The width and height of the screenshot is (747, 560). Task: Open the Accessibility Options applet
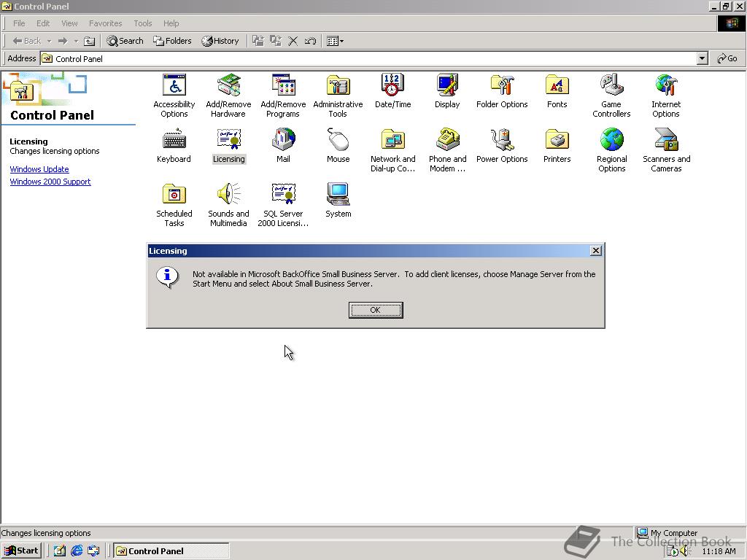click(x=174, y=96)
